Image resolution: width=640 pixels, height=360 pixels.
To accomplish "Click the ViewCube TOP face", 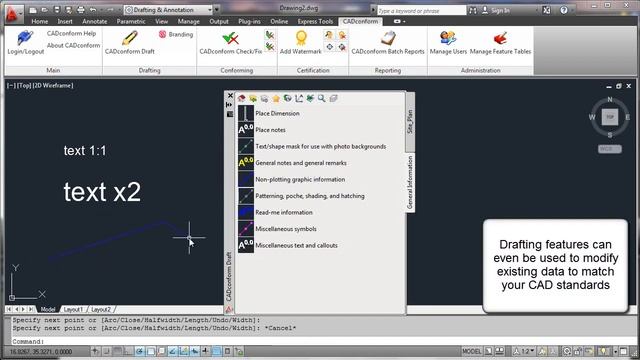I will point(610,117).
